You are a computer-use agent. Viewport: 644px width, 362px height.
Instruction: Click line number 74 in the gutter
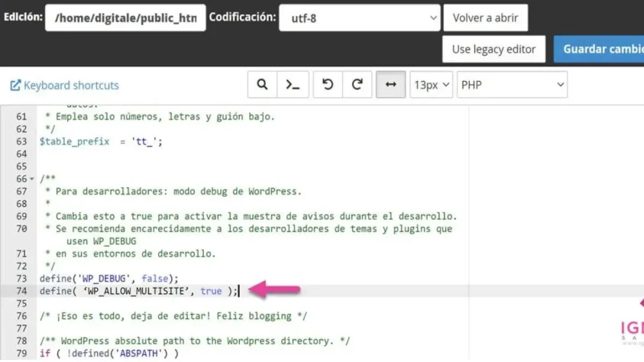pos(21,291)
